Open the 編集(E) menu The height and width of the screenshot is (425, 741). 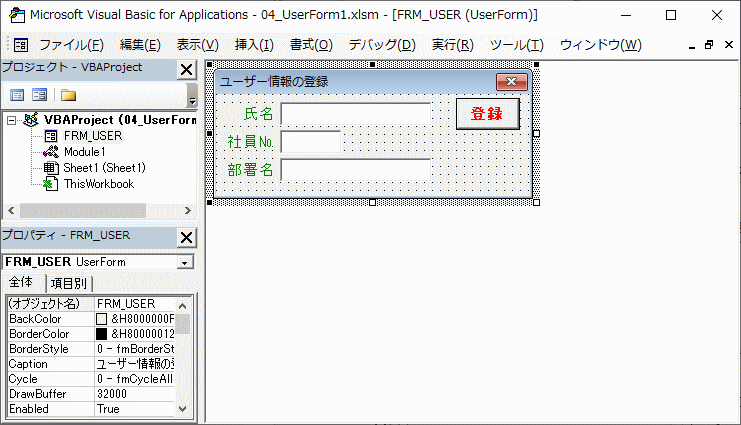point(140,45)
